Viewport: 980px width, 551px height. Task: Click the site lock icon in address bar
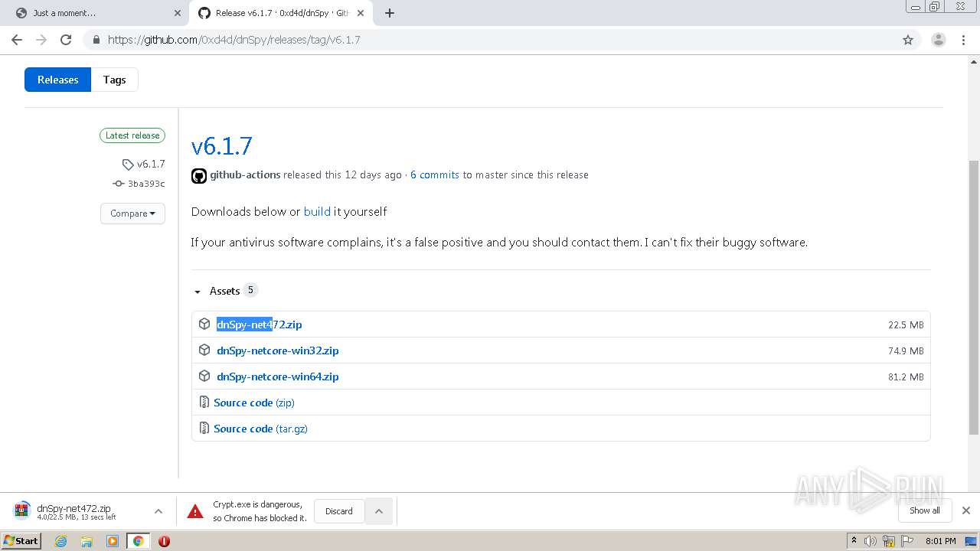tap(96, 40)
